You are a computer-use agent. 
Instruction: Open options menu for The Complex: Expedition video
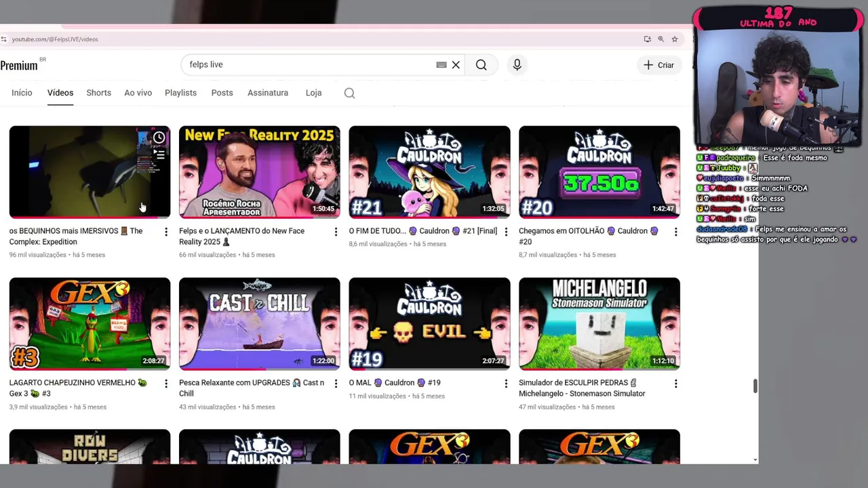(165, 232)
